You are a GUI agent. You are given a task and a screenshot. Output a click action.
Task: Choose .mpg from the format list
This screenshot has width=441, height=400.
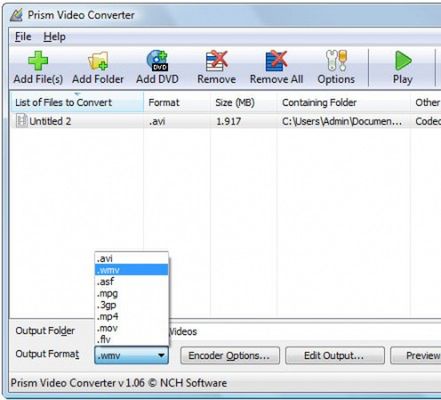(x=132, y=293)
